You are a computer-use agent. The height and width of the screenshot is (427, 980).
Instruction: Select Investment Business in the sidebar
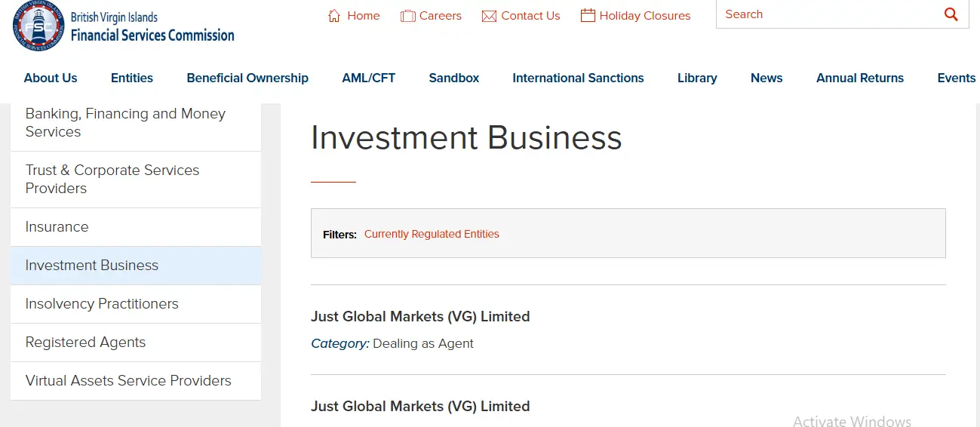click(136, 266)
